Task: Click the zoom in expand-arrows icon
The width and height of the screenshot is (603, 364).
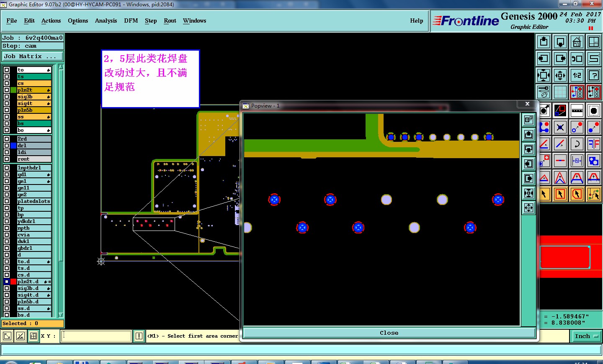Action: point(544,75)
